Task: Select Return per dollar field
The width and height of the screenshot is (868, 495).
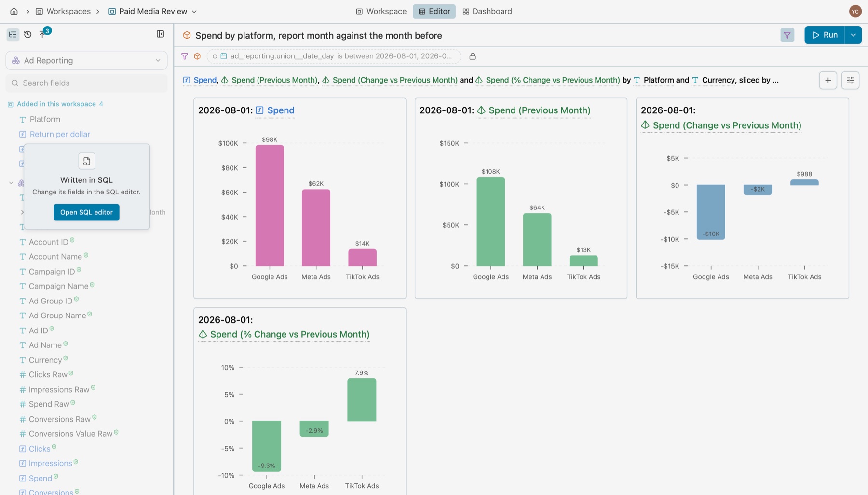Action: point(60,134)
